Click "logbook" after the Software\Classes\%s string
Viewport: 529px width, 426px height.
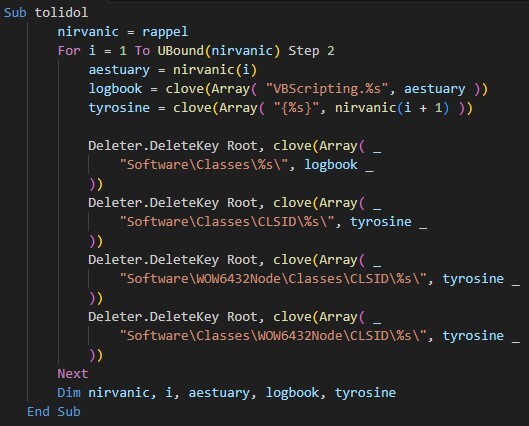(x=331, y=165)
